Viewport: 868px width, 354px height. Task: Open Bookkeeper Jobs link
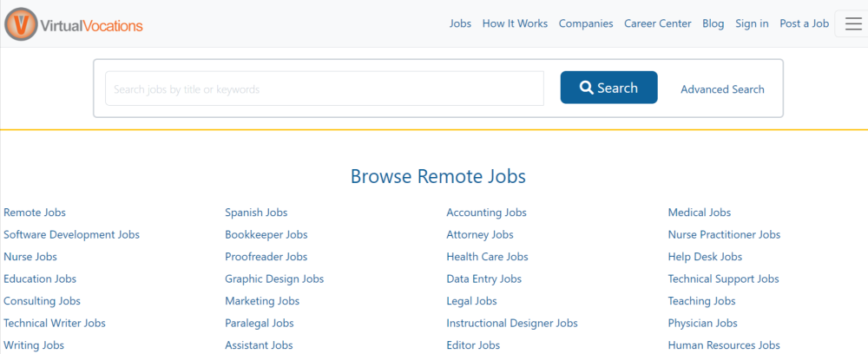(266, 234)
